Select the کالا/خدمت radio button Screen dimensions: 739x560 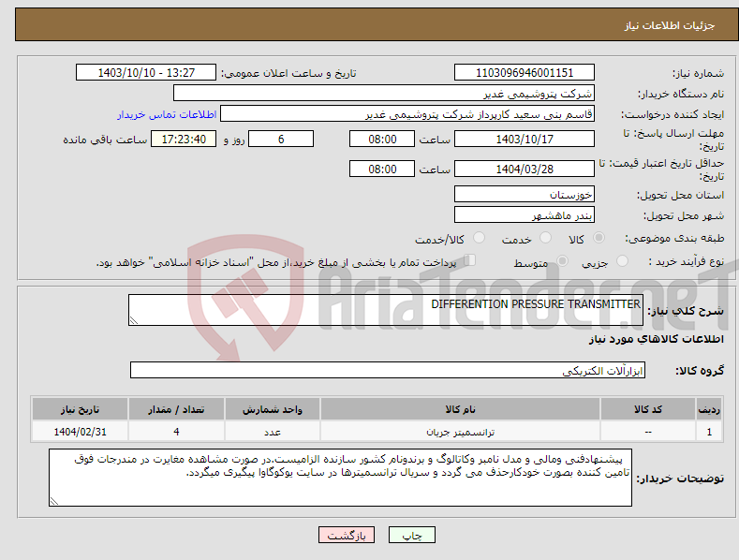pos(479,238)
